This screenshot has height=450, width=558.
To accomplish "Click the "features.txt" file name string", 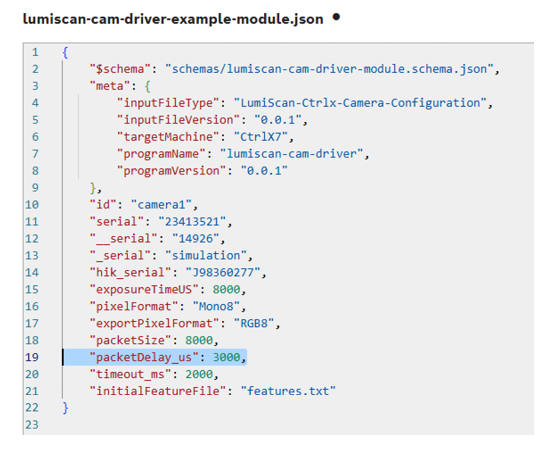I will click(x=288, y=391).
